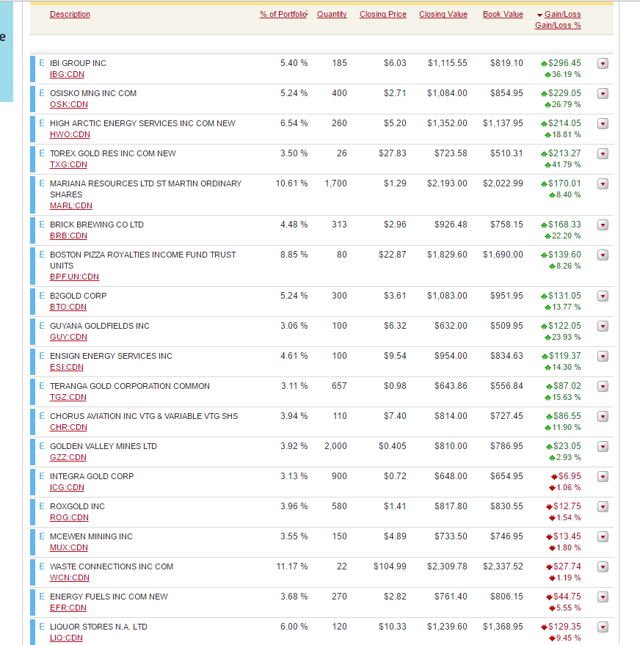Viewport: 640px width, 645px height.
Task: Open the row dropdown for Teranga Gold Corporation
Action: point(603,386)
